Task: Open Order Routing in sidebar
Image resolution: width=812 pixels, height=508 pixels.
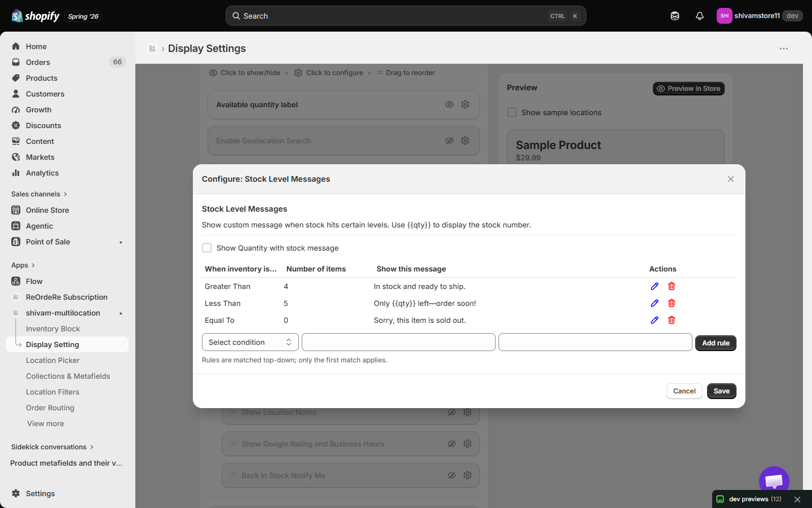Action: click(50, 408)
